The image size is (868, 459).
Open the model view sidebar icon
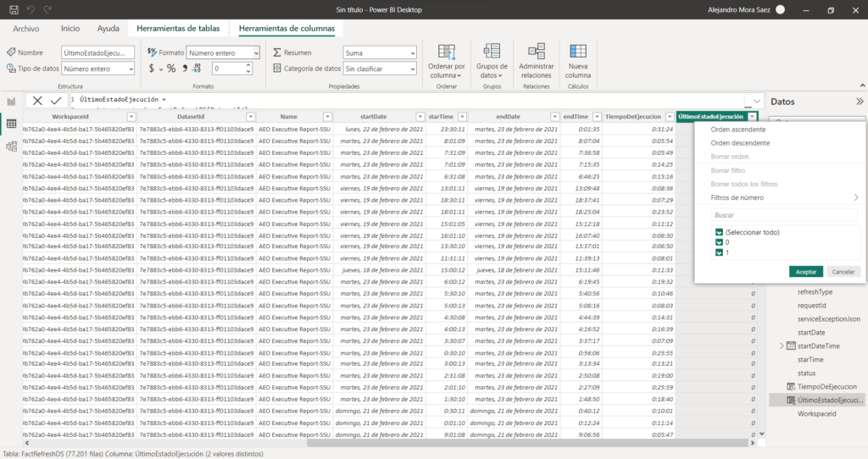pos(12,147)
